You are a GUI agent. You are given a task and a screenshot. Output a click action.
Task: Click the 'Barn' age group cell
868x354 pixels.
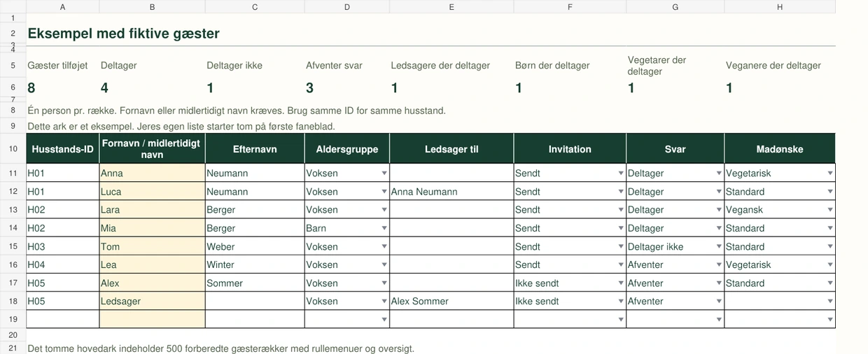click(x=347, y=228)
